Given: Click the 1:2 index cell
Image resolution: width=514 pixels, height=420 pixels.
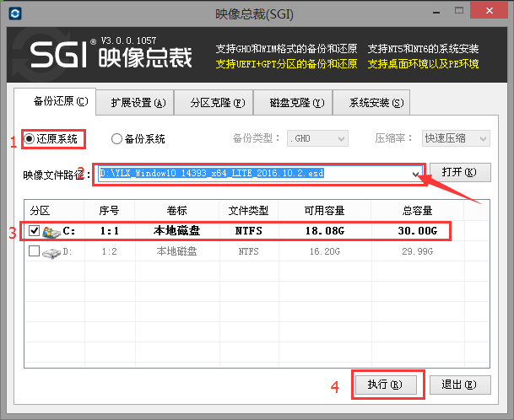Looking at the screenshot, I should coord(110,251).
